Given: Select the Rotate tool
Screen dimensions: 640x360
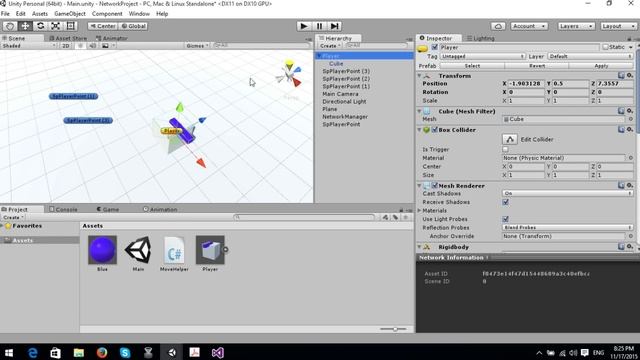Looking at the screenshot, I should click(40, 26).
